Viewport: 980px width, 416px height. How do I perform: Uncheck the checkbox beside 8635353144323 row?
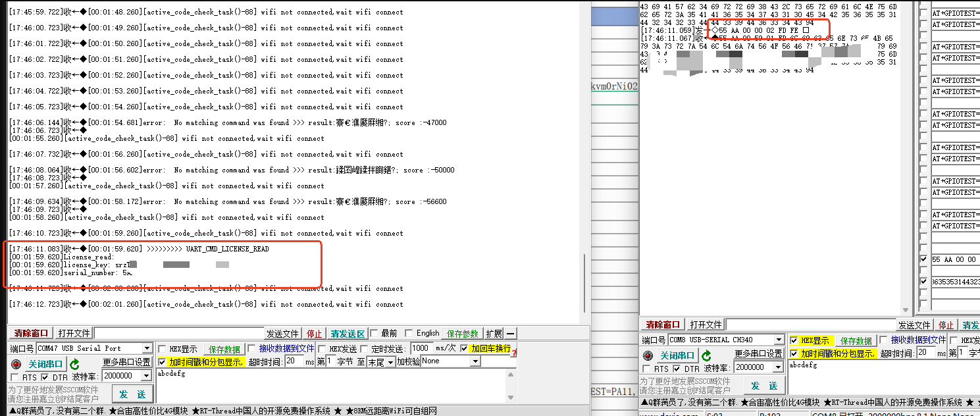point(924,282)
